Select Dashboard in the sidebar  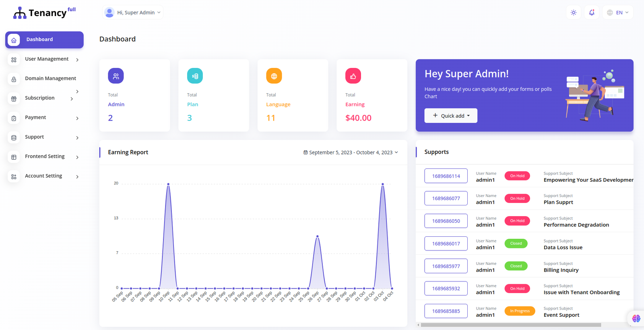[44, 40]
